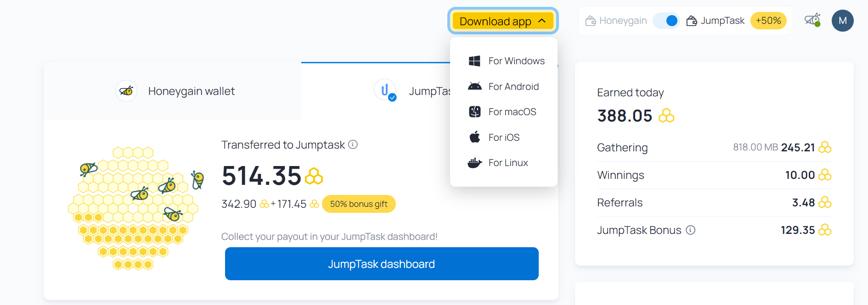Click the Android robot icon
Image resolution: width=868 pixels, height=305 pixels.
pyautogui.click(x=474, y=86)
